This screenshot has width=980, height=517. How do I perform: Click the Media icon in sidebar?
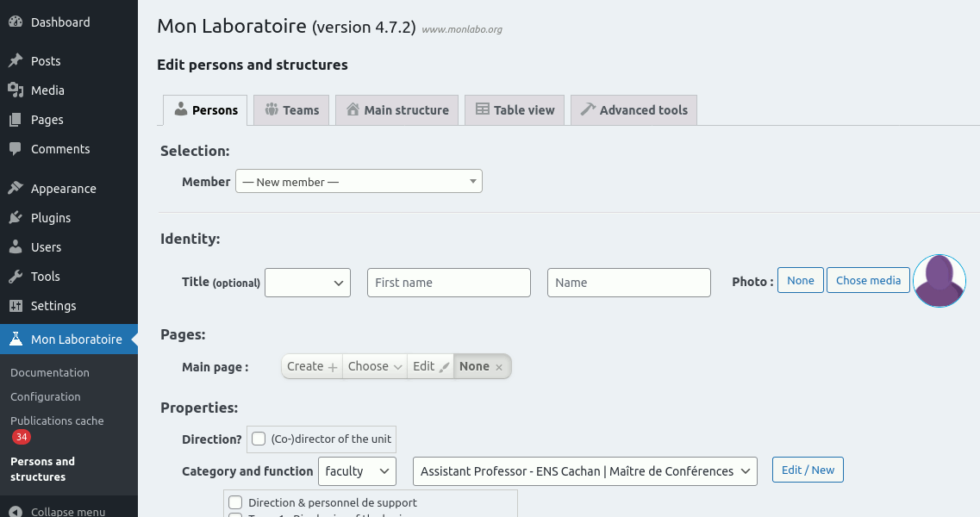click(16, 90)
